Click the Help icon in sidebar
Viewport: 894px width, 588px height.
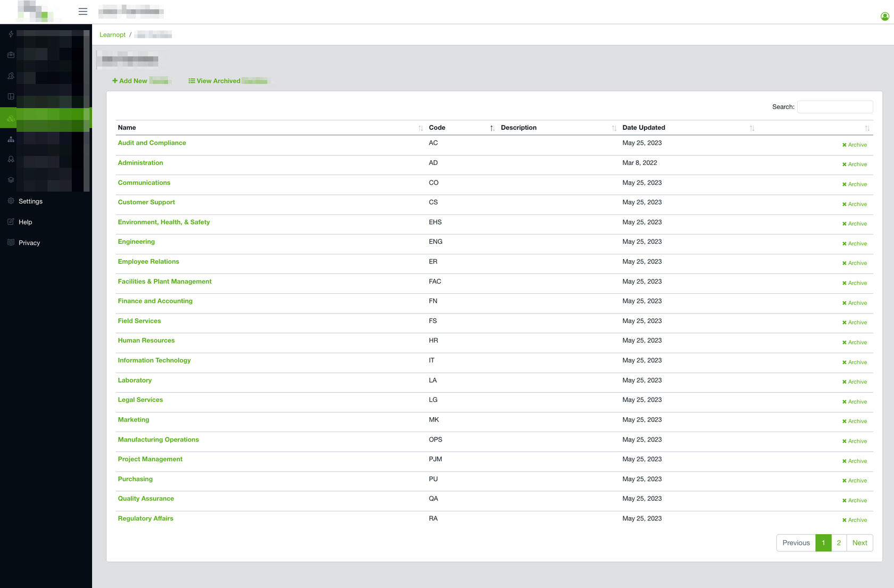coord(11,222)
